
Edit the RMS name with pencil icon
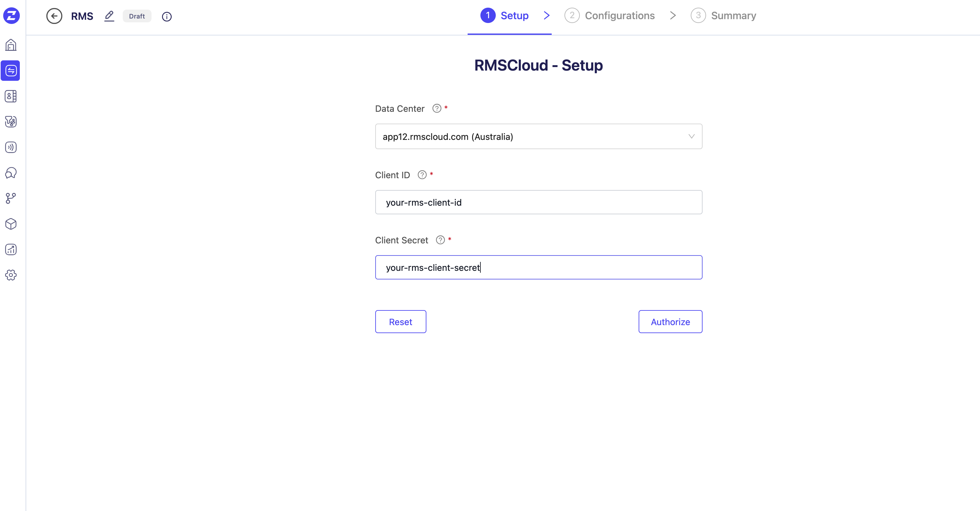109,16
